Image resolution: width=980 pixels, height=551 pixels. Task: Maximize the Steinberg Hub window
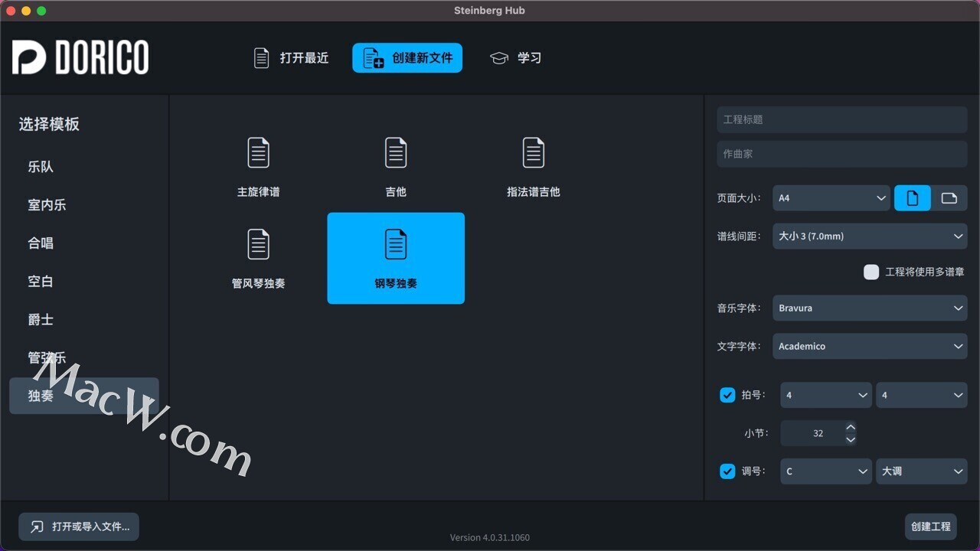click(41, 11)
